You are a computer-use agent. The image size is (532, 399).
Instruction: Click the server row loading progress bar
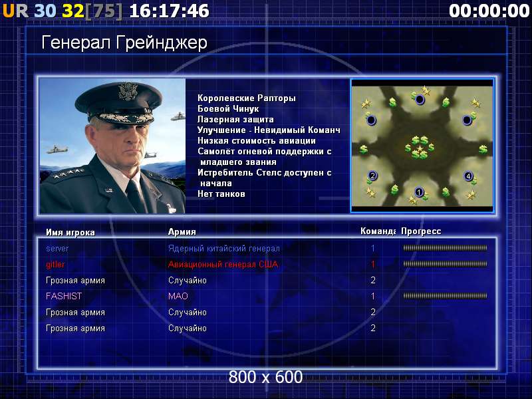pos(445,248)
